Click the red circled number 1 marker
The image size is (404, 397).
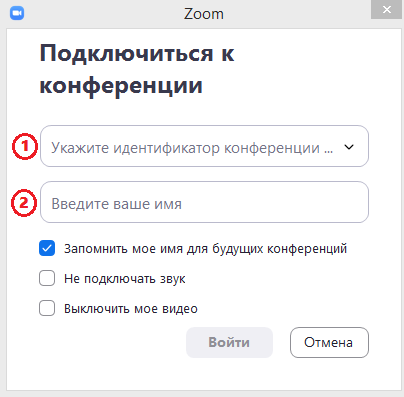(x=25, y=146)
